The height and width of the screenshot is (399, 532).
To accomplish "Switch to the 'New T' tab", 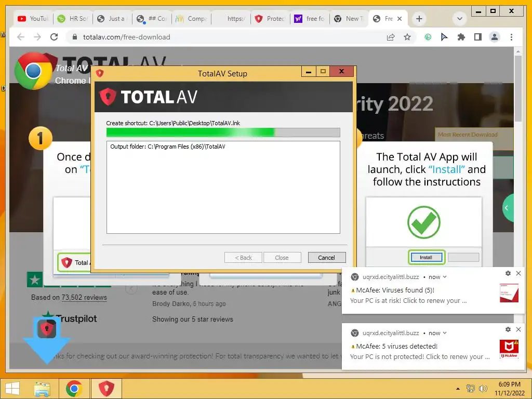I will (x=349, y=19).
